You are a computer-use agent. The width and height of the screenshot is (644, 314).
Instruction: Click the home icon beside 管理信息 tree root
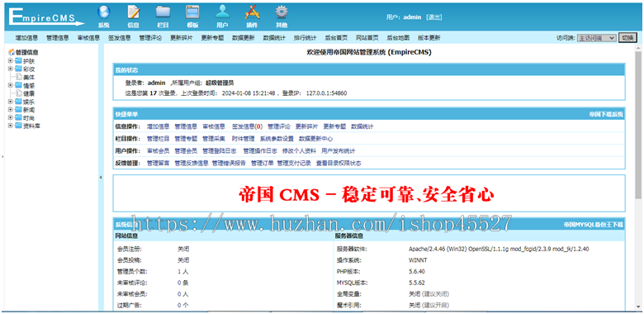pos(12,53)
